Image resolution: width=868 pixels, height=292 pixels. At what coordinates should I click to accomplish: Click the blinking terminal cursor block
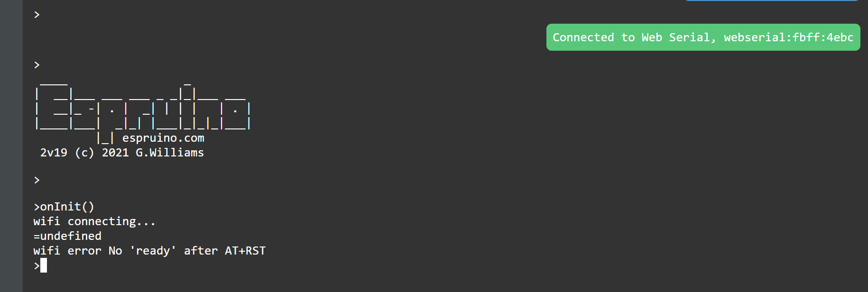(44, 265)
